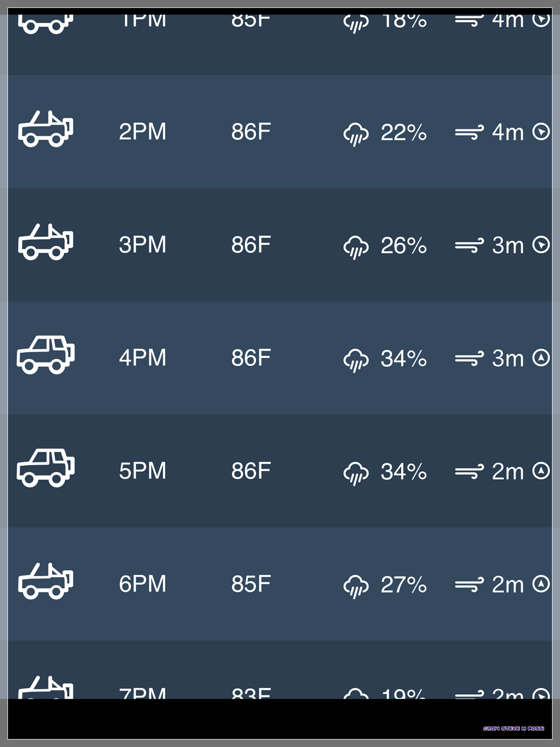Click the wind direction compass at 5PM
Viewport: 560px width, 747px height.
pos(541,471)
